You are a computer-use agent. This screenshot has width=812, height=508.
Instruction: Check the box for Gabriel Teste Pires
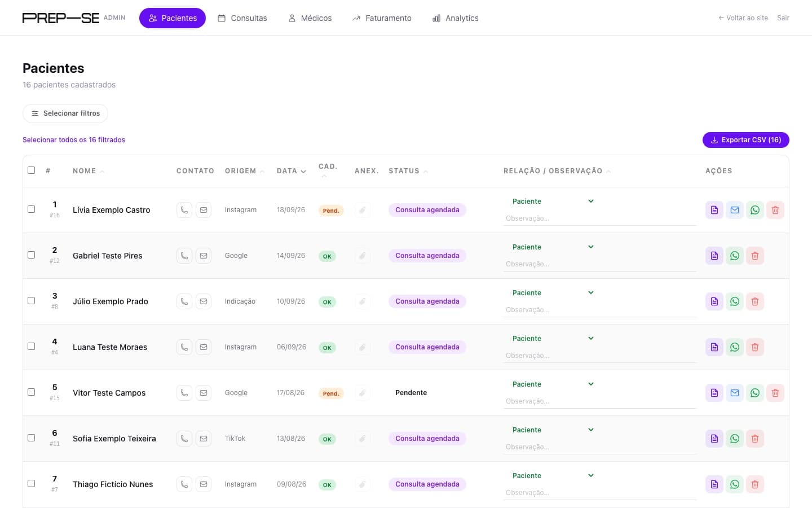32,255
